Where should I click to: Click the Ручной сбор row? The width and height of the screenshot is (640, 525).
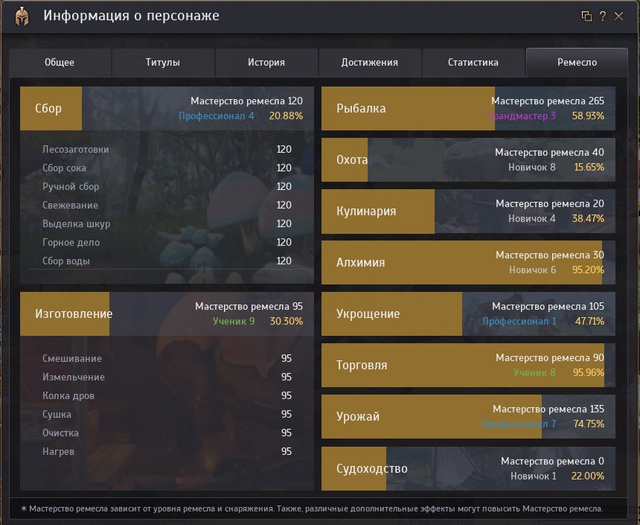(167, 187)
